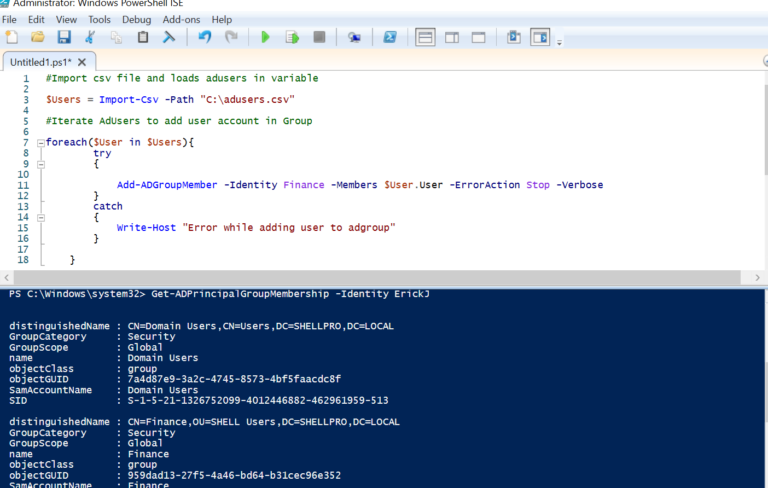The height and width of the screenshot is (488, 768).
Task: Click the catch keyword on line 13
Action: (108, 206)
